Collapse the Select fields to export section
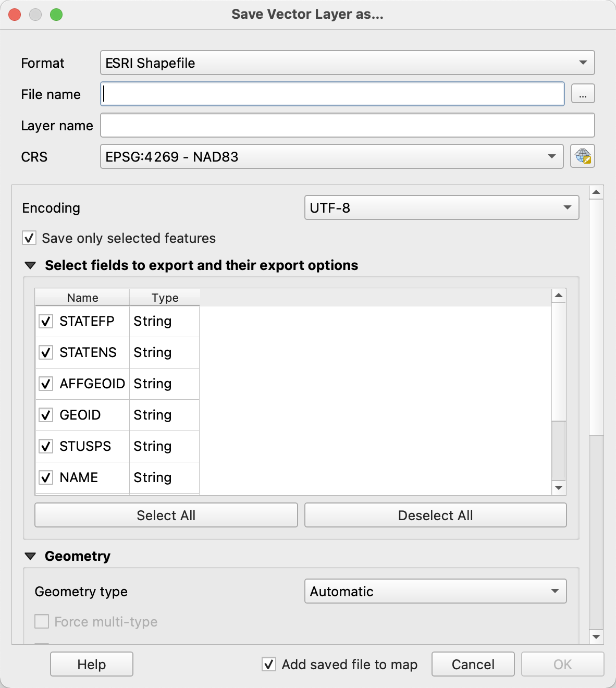This screenshot has height=688, width=616. tap(30, 265)
